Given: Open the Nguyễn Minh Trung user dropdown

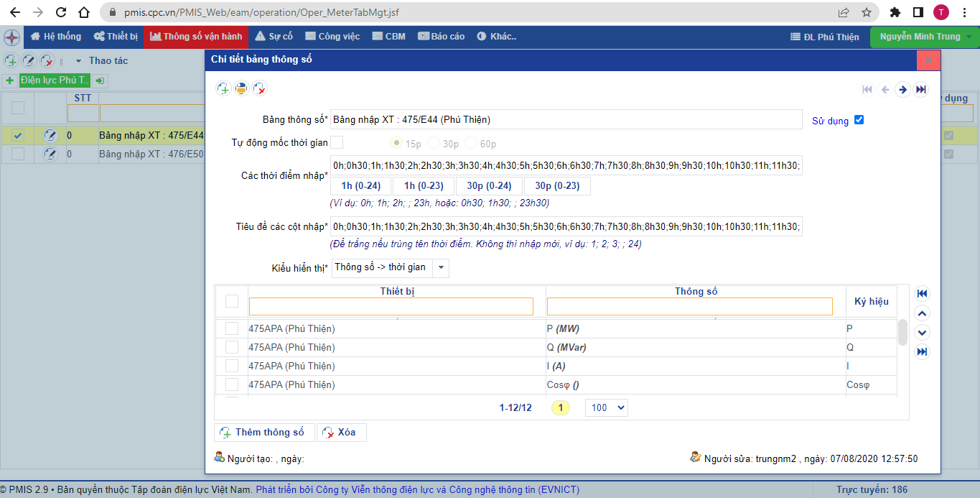Looking at the screenshot, I should [925, 37].
